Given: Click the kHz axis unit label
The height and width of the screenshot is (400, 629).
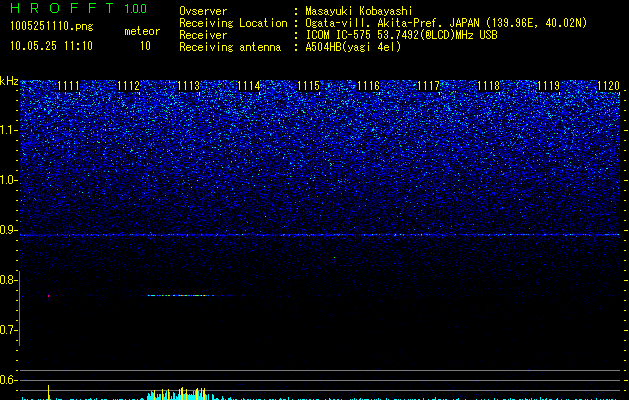Looking at the screenshot, I should click(9, 81).
